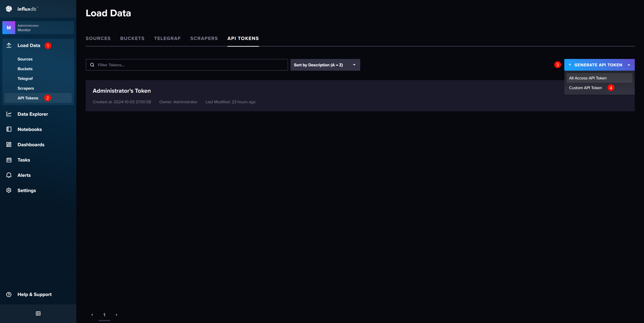
Task: Open Load Data sidebar label
Action: point(29,45)
